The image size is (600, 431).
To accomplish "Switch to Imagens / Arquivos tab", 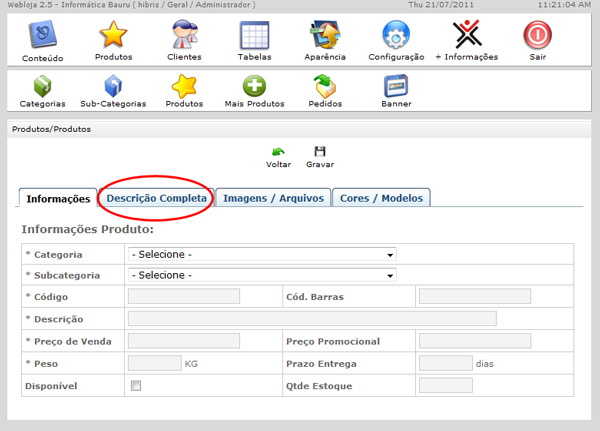I will [273, 198].
